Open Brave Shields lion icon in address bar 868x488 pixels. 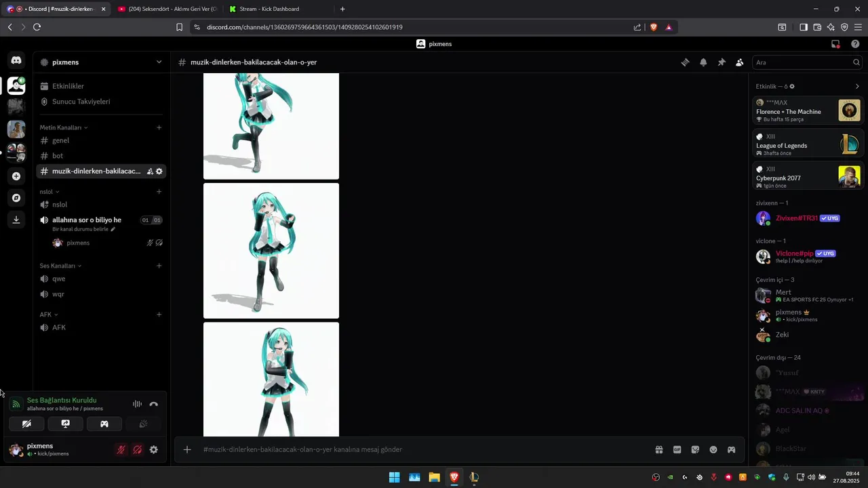(x=654, y=27)
